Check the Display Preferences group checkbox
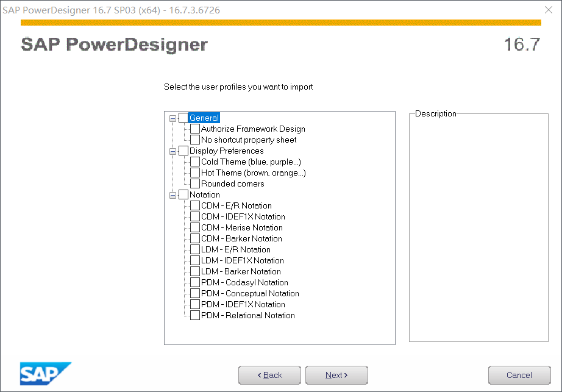 183,151
